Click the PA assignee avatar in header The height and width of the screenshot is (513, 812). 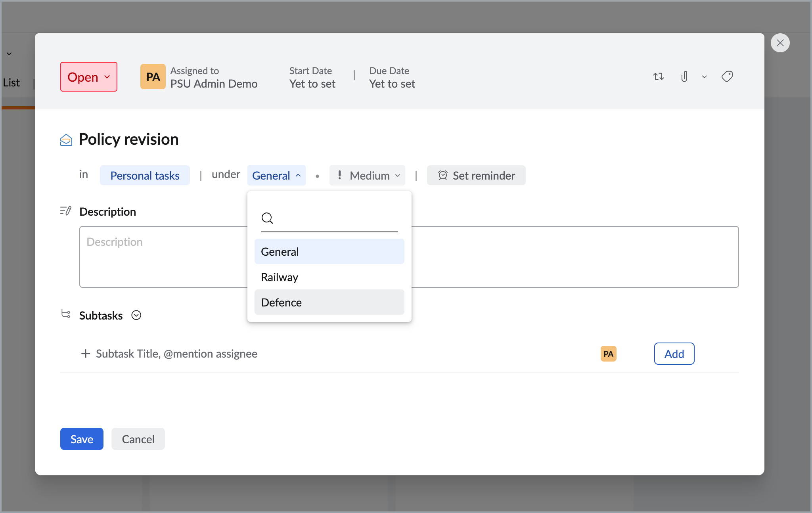153,77
